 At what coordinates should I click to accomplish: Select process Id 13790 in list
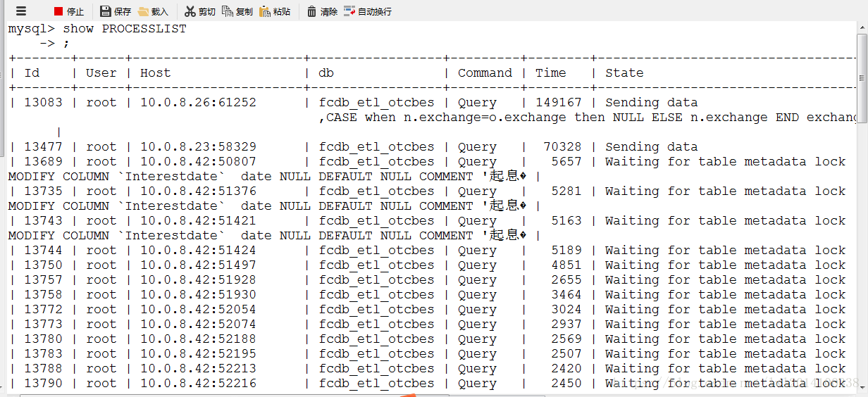pyautogui.click(x=43, y=384)
